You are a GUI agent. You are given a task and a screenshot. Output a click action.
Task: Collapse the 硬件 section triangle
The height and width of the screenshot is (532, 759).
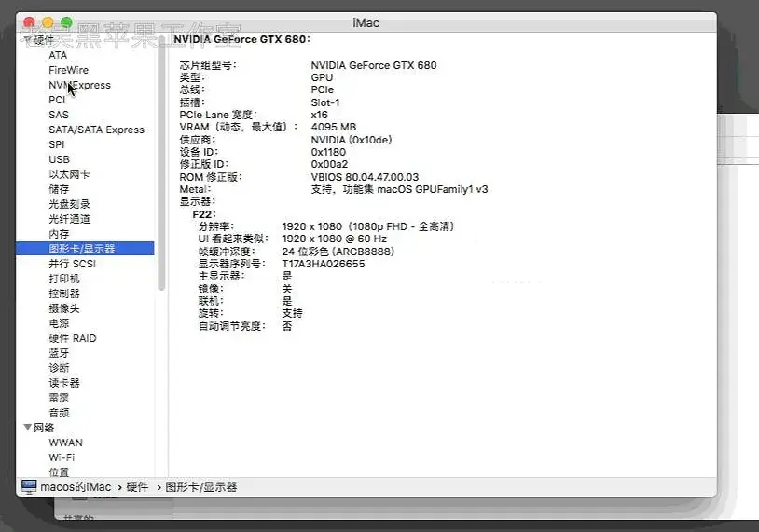[x=28, y=40]
